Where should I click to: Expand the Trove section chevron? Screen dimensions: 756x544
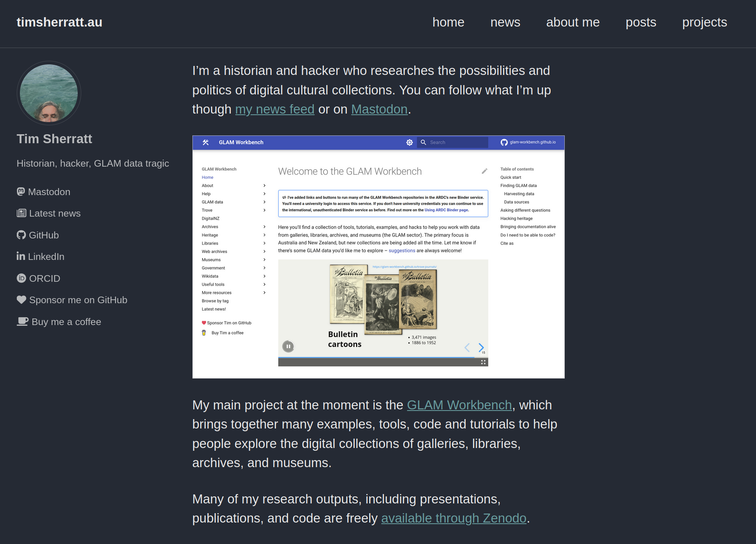(264, 210)
